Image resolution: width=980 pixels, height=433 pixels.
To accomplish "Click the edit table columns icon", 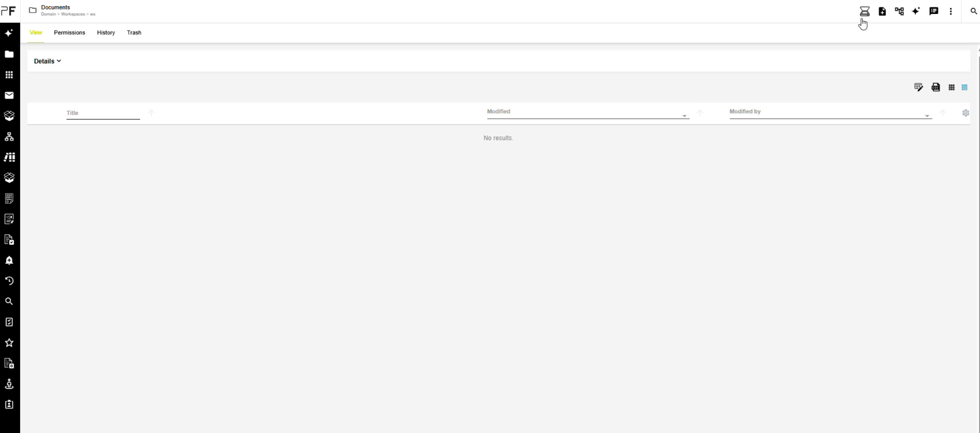I will point(918,87).
